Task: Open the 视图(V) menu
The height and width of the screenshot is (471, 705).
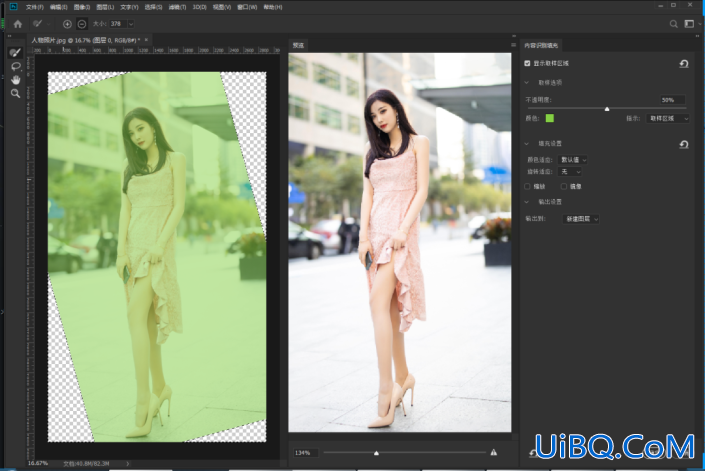Action: 222,7
